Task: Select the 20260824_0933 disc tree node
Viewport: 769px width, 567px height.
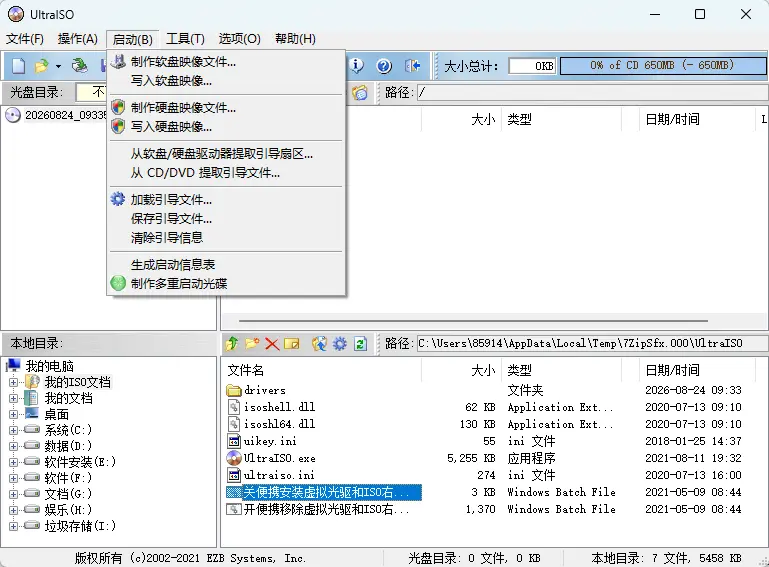Action: 66,115
